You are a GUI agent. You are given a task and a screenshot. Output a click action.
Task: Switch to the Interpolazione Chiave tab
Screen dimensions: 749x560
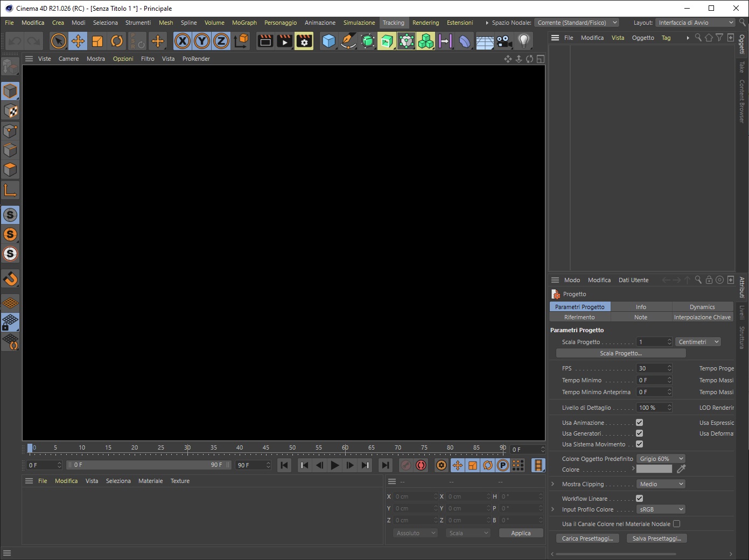[x=702, y=317]
